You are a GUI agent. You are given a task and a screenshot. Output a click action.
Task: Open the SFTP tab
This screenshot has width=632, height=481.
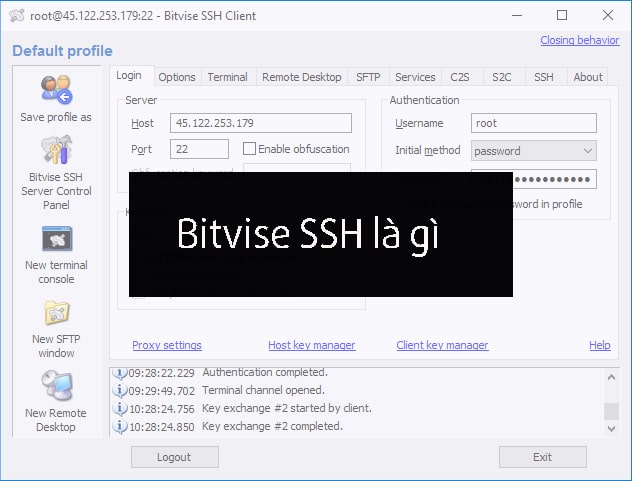click(x=368, y=77)
